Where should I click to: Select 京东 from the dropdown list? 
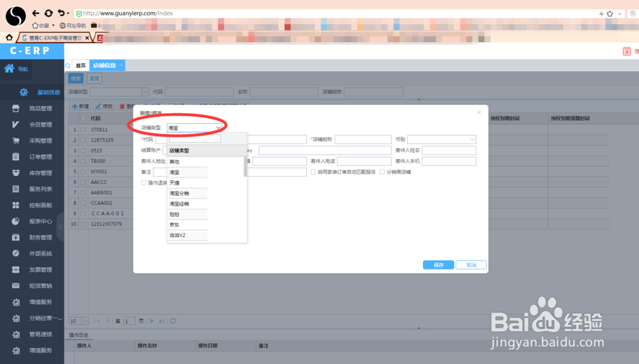click(x=187, y=225)
